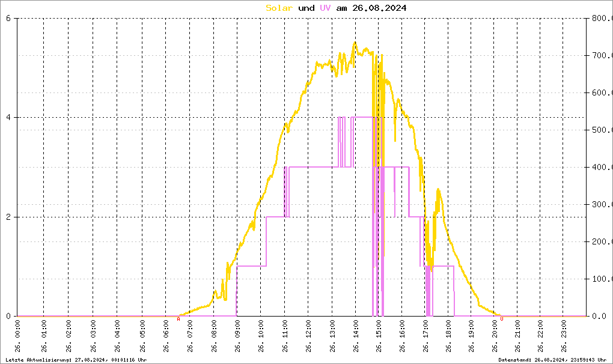Viewport: 613px width, 364px height.
Task: Click the "Letzte Aktualisierung" timestamp text
Action: (x=76, y=360)
